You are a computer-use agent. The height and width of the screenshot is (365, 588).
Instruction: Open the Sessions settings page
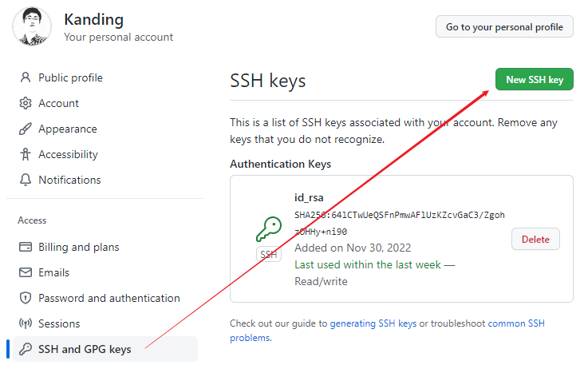(x=59, y=323)
